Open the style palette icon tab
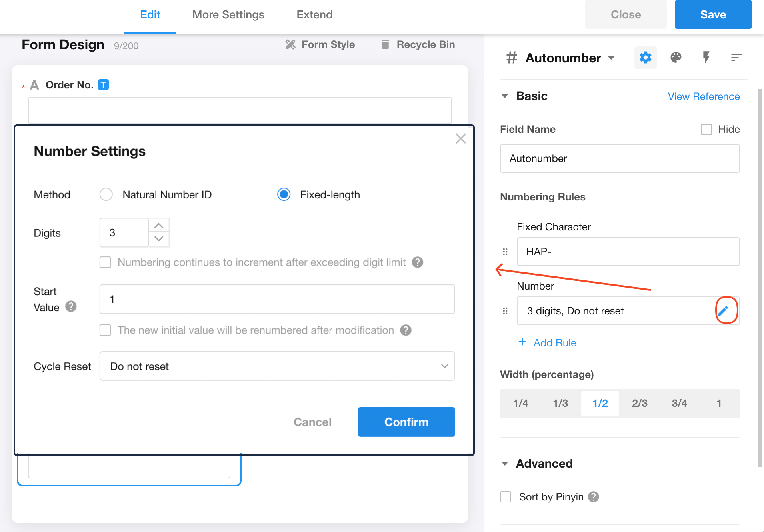 [x=676, y=58]
